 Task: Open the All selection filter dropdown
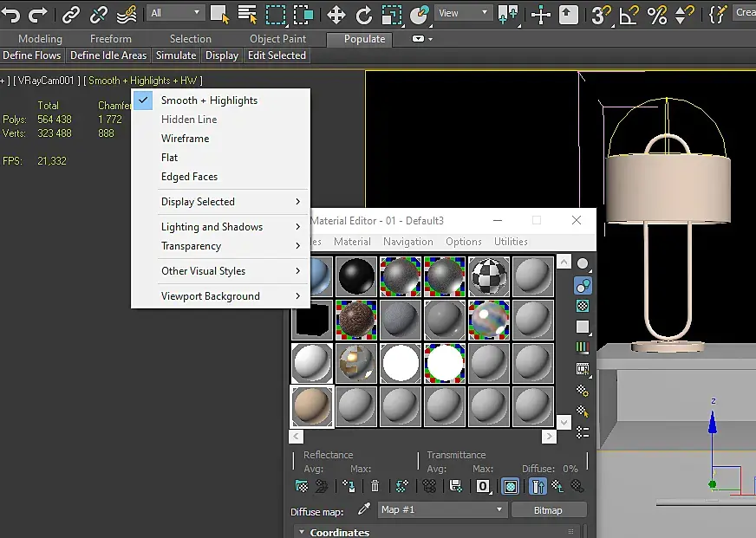coord(175,13)
